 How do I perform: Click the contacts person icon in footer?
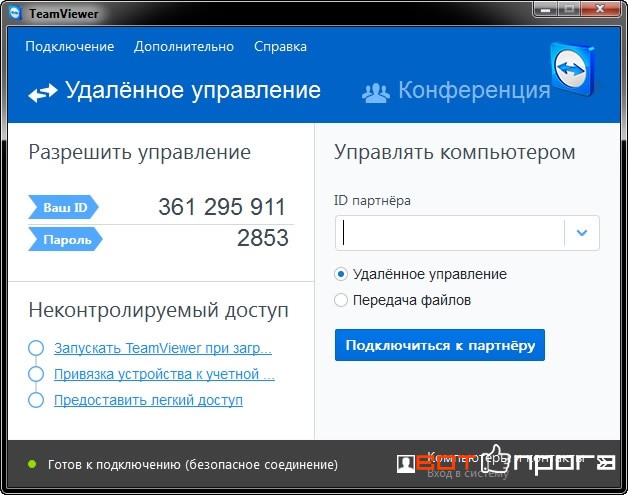[x=406, y=464]
